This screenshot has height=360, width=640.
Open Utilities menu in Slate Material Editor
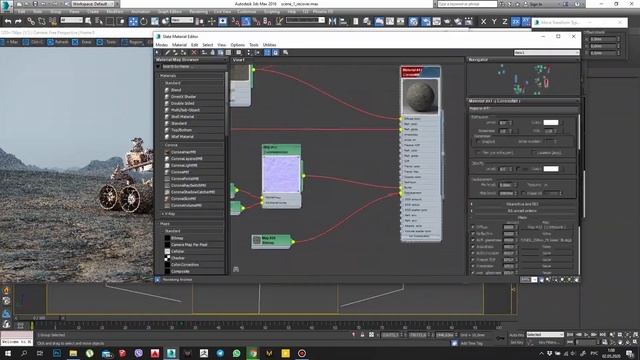tap(269, 45)
